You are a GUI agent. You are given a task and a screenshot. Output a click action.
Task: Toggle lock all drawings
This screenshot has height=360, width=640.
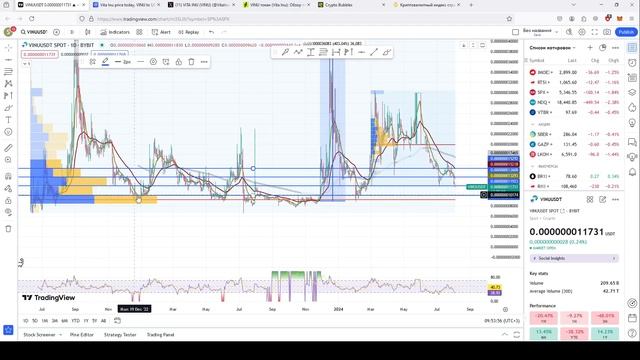point(8,200)
